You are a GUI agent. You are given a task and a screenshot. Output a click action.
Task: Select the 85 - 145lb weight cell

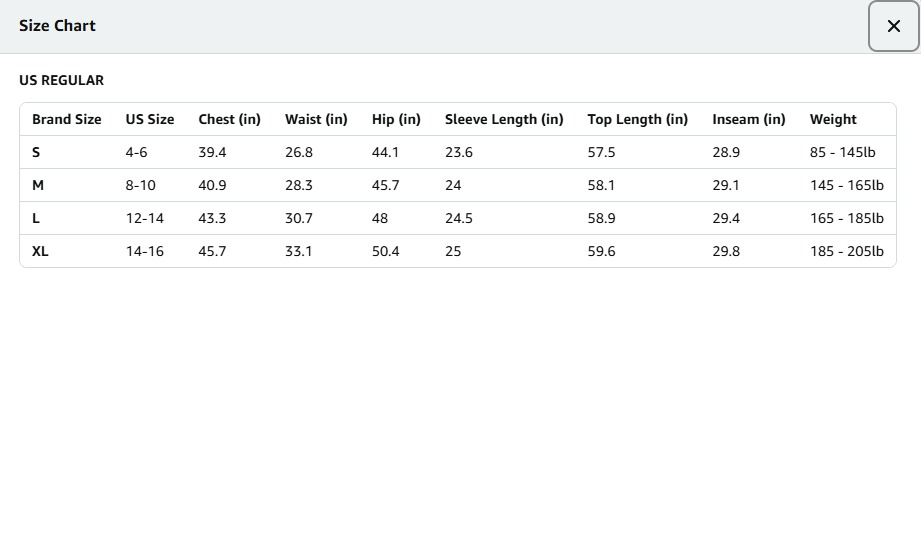842,152
